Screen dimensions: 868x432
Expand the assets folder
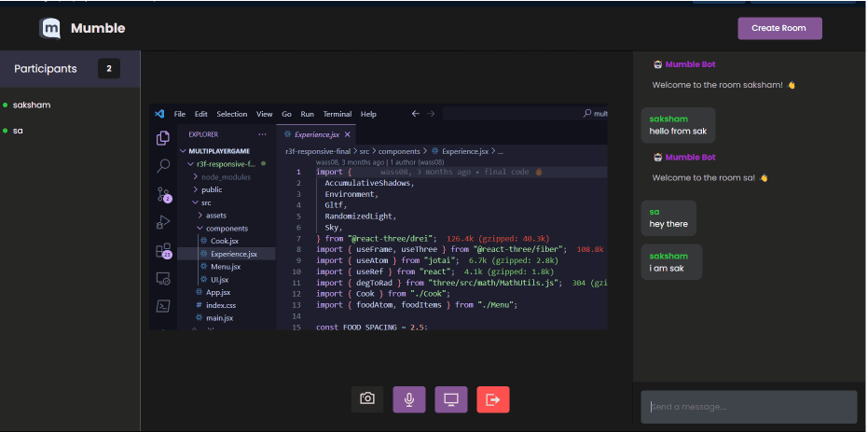[216, 216]
